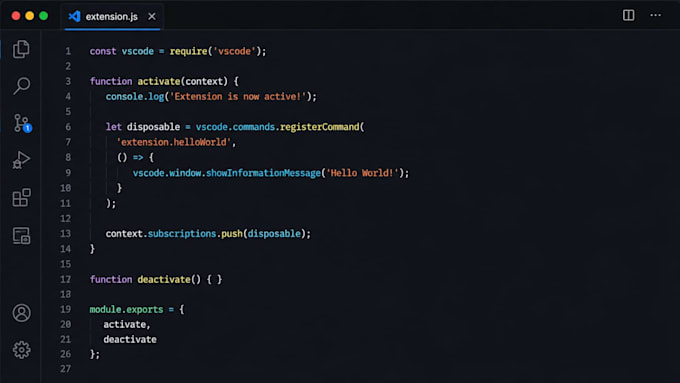The image size is (680, 383).
Task: Click line number 1 in the gutter
Action: (68, 51)
